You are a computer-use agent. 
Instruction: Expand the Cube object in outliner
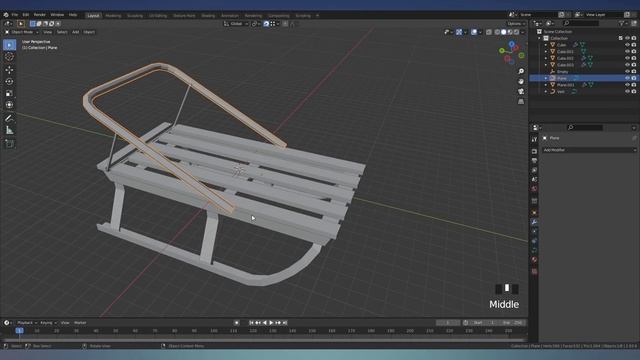pyautogui.click(x=546, y=45)
